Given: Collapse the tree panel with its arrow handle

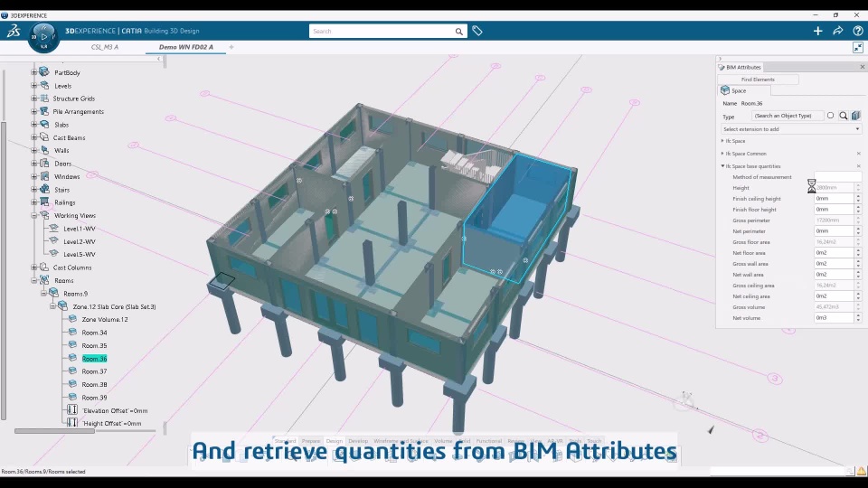Looking at the screenshot, I should (159, 59).
